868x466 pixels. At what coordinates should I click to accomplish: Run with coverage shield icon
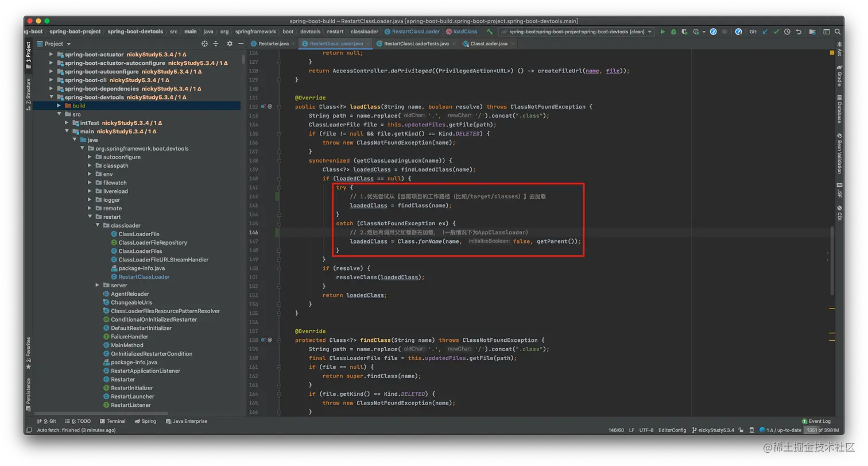(684, 32)
